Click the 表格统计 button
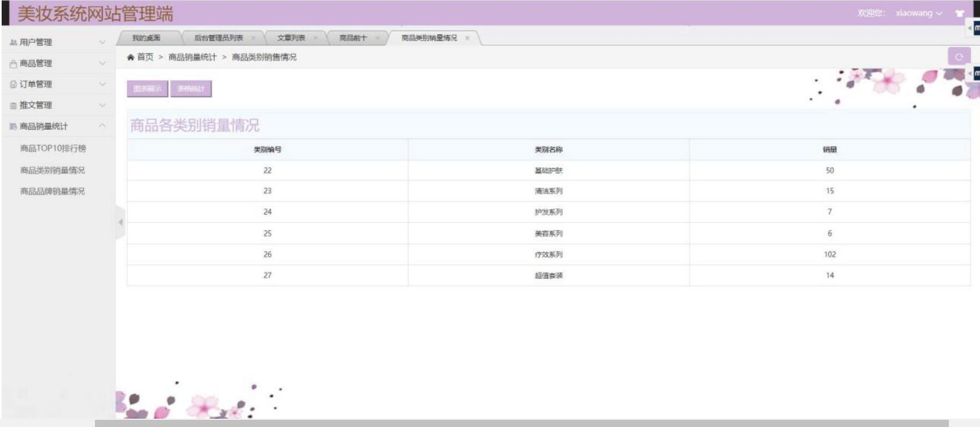The width and height of the screenshot is (980, 427). click(x=191, y=89)
